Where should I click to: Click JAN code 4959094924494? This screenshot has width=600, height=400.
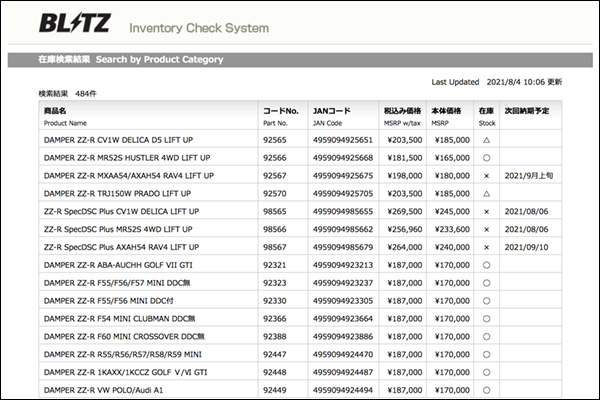[x=343, y=390]
